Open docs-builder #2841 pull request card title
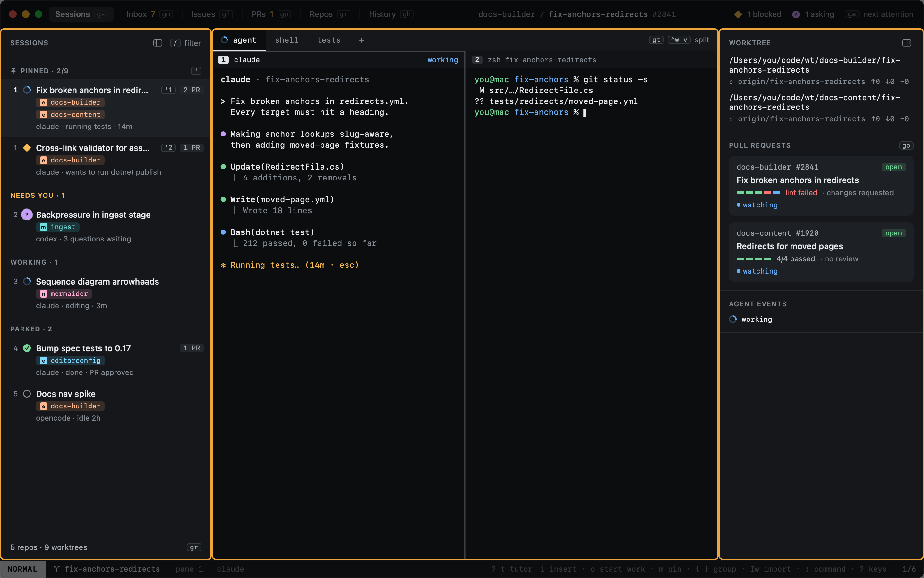The height and width of the screenshot is (578, 924). click(x=797, y=180)
